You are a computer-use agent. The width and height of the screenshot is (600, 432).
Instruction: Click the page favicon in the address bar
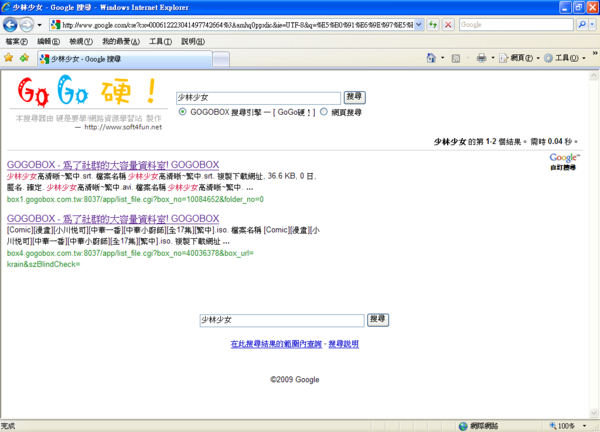55,25
